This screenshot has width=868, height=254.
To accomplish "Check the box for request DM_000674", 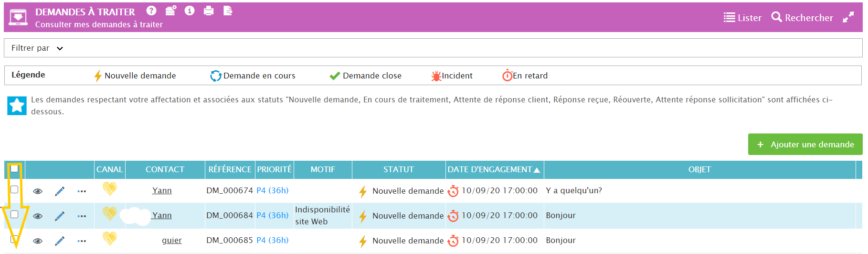I will tap(14, 189).
